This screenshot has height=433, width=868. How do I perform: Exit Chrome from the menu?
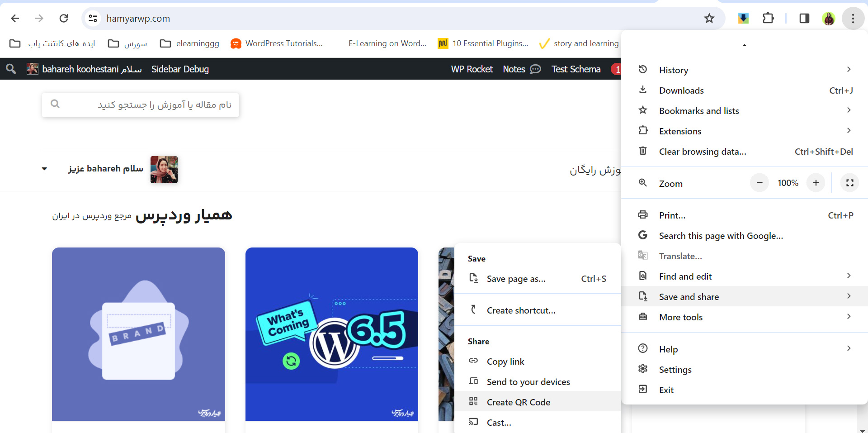tap(745, 390)
